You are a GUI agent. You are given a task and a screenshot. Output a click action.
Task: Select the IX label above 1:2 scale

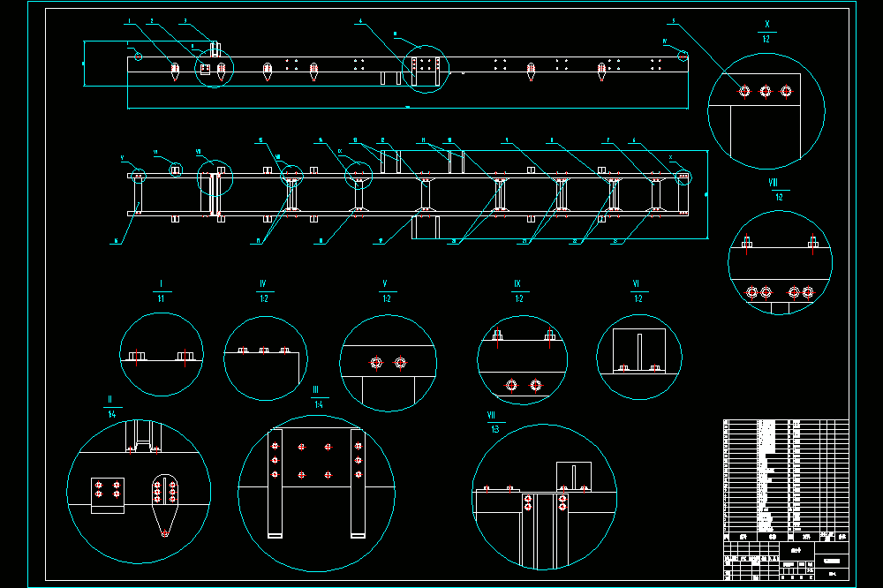[x=517, y=284]
